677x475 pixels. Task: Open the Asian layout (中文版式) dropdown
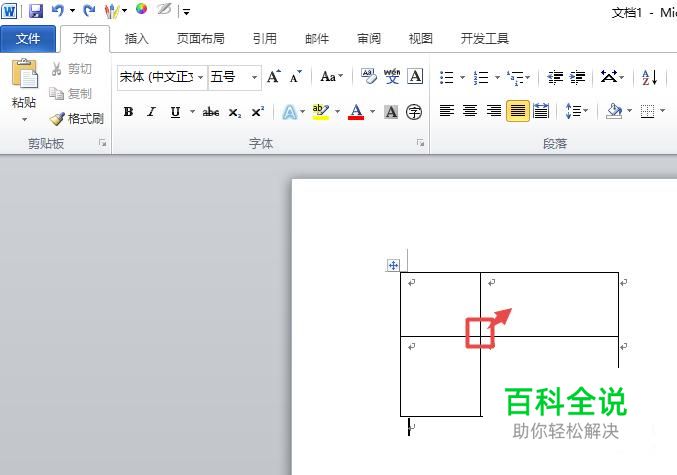pos(612,77)
